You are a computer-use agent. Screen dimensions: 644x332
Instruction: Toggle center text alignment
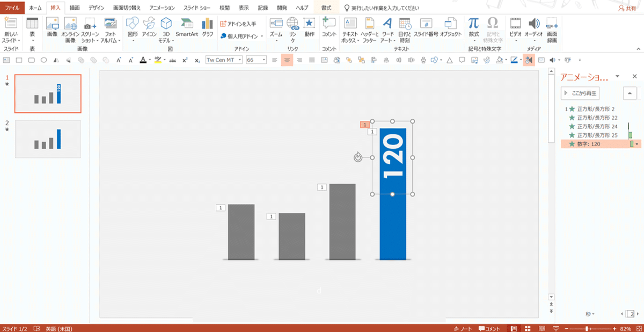(287, 60)
